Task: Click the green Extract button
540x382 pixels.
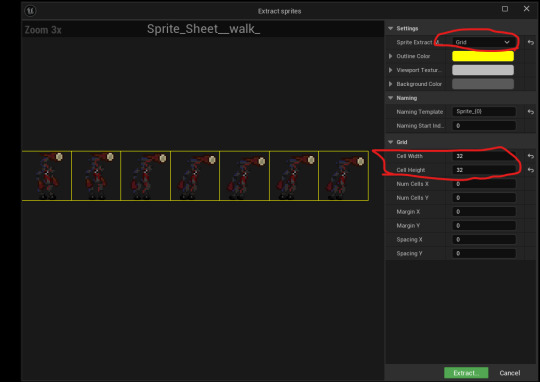Action: 466,373
